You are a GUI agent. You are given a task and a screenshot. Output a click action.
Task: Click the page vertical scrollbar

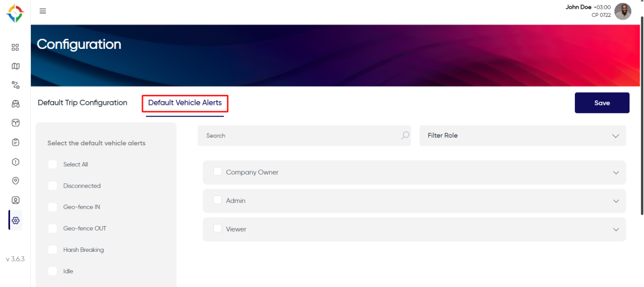coord(642,115)
